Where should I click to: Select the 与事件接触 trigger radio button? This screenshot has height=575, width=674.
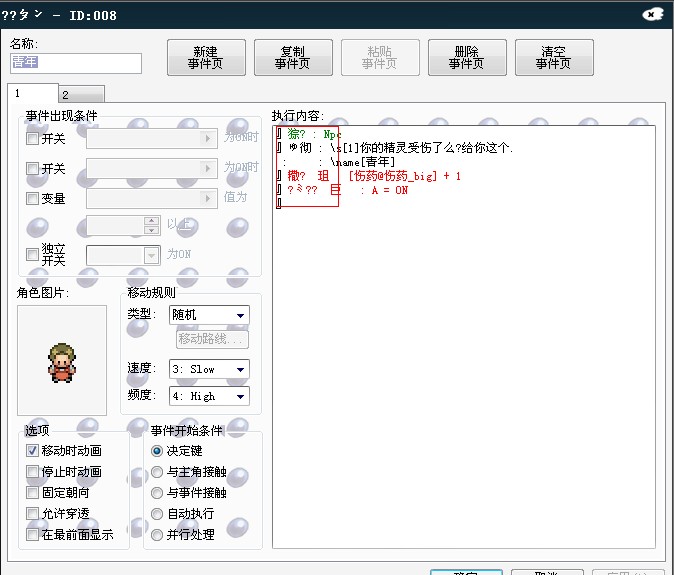coord(157,492)
